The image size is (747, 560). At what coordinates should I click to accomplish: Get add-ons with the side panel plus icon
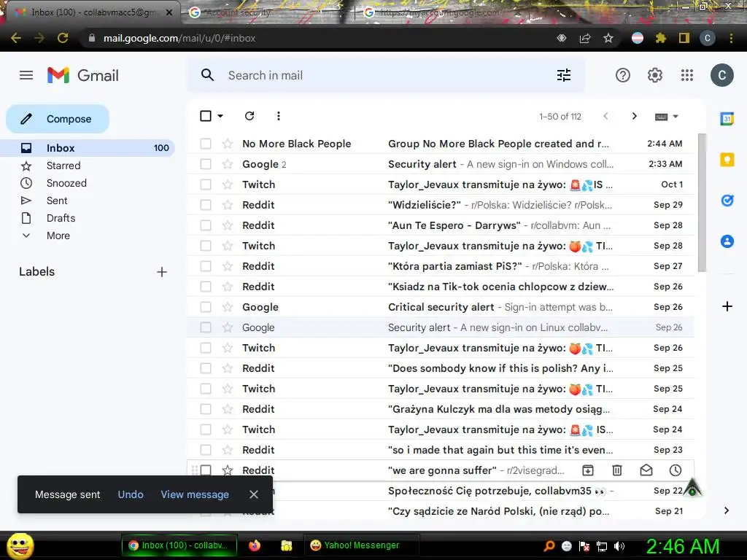(x=727, y=306)
